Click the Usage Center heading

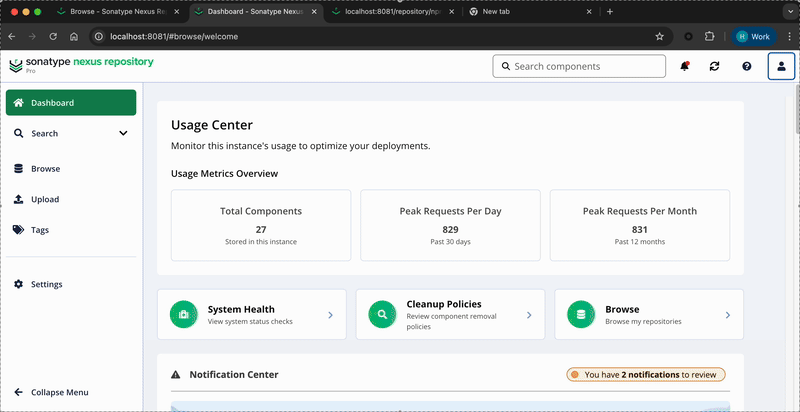212,125
